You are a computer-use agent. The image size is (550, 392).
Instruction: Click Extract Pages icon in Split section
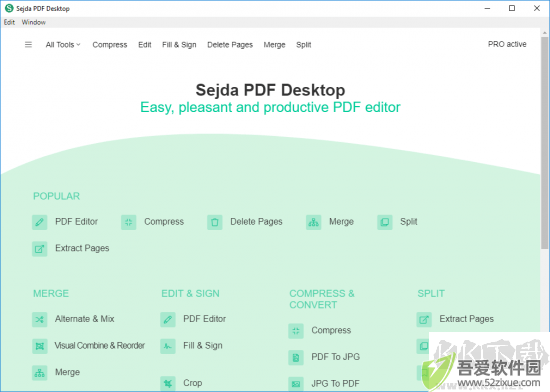click(x=424, y=319)
